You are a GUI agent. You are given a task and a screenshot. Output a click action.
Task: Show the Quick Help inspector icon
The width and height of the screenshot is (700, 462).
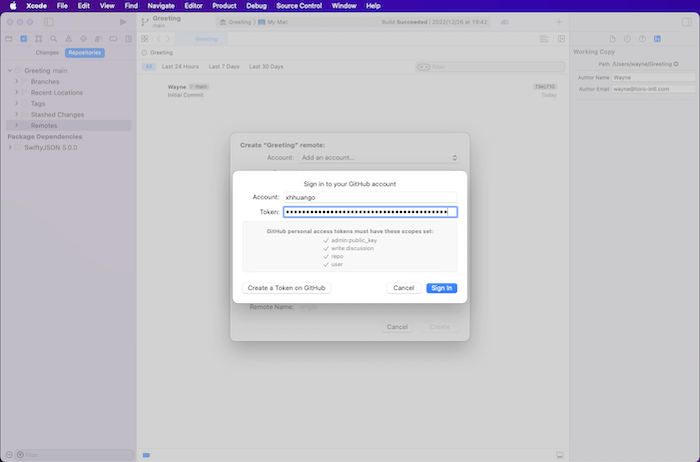642,39
